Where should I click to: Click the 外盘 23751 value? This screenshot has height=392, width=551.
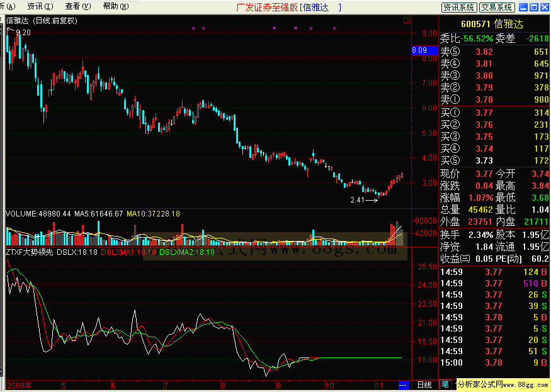coord(480,221)
